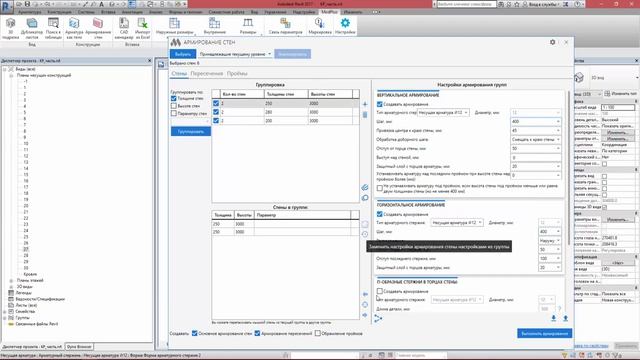Toggle Основное армирование стен checkbox
The image size is (640, 360).
[195, 333]
